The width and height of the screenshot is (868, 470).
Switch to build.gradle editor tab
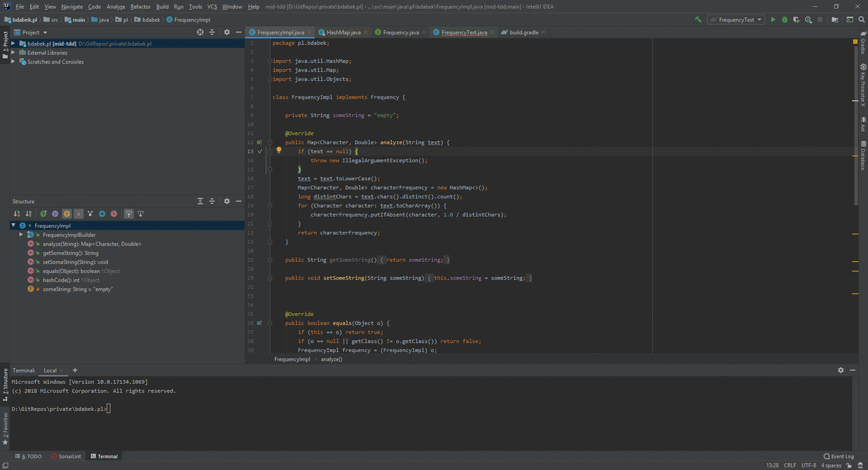[523, 32]
